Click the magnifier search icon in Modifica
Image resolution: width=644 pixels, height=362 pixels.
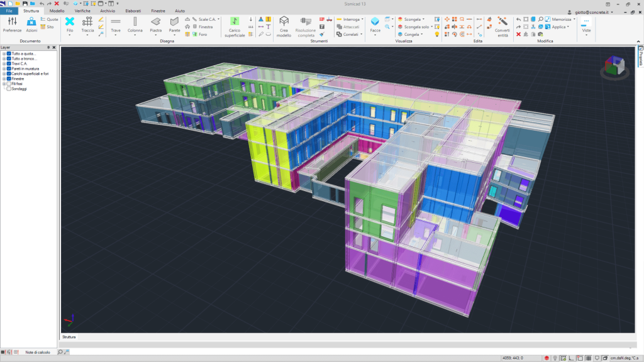click(540, 19)
